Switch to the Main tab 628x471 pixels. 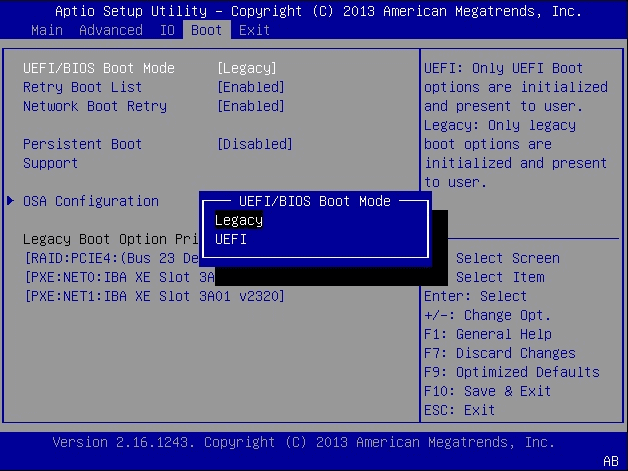point(47,30)
